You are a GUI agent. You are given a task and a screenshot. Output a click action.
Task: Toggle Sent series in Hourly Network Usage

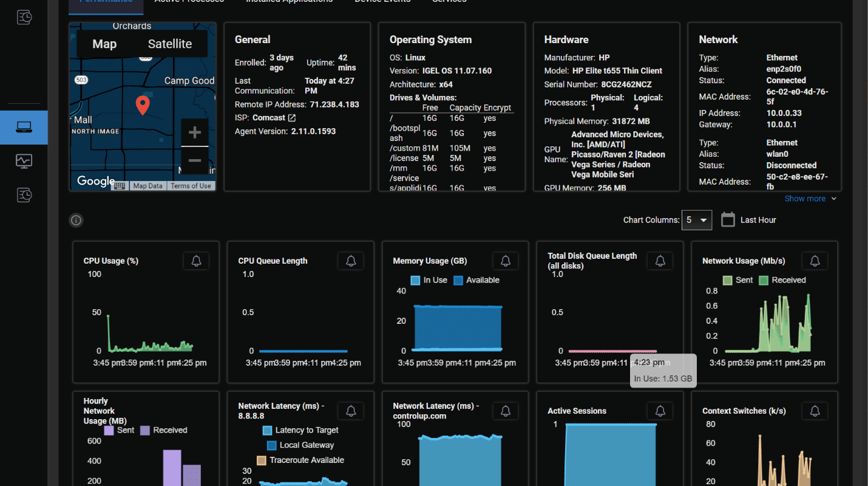tap(120, 430)
